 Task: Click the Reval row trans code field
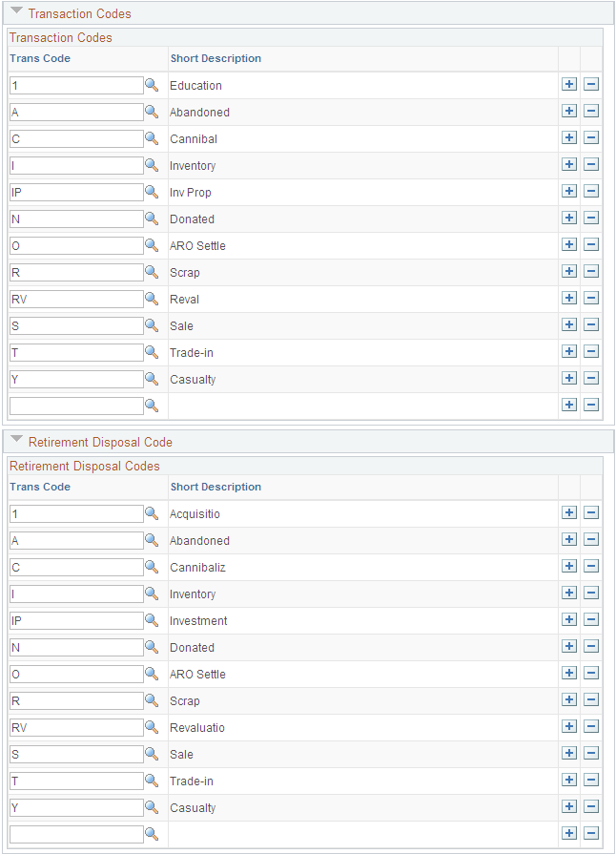(x=76, y=299)
